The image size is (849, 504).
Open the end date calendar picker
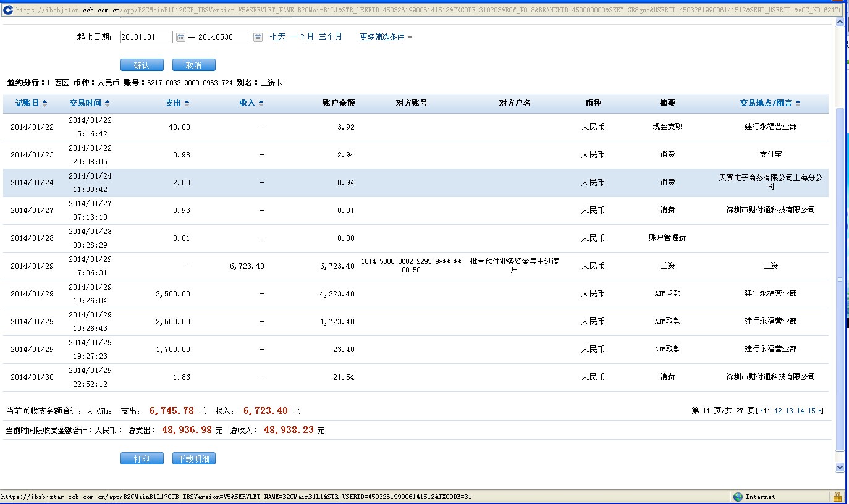pos(258,37)
